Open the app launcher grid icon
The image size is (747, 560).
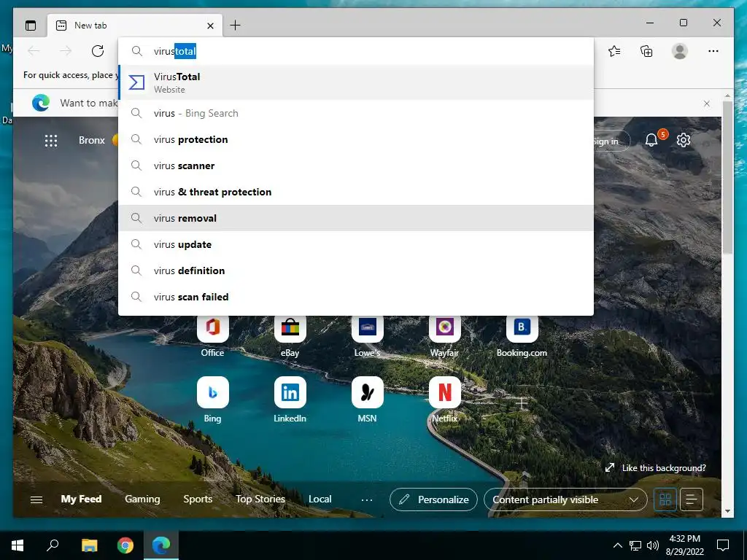(51, 141)
